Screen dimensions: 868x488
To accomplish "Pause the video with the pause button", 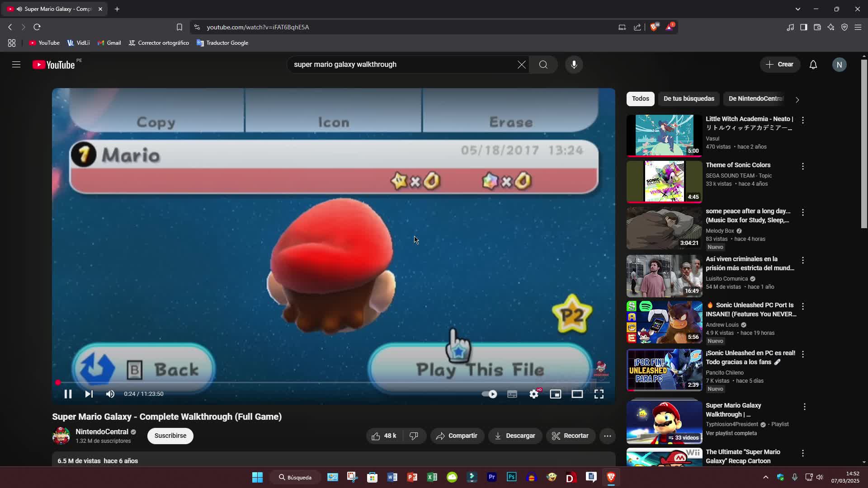I will (68, 394).
